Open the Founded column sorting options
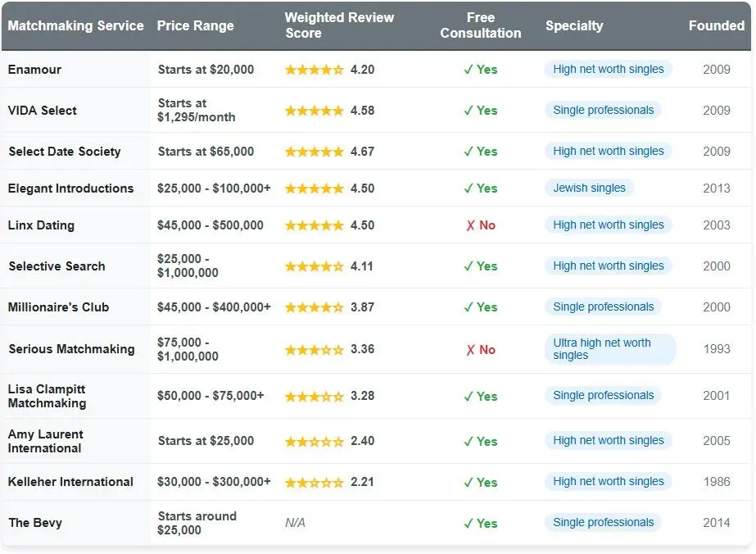The width and height of the screenshot is (756, 554). pos(716,25)
